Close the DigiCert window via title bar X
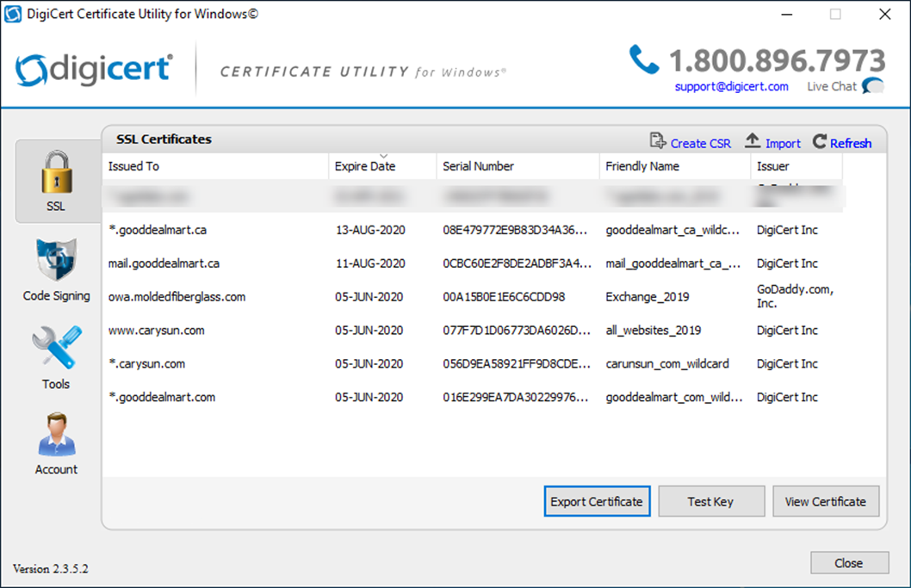 [x=885, y=14]
